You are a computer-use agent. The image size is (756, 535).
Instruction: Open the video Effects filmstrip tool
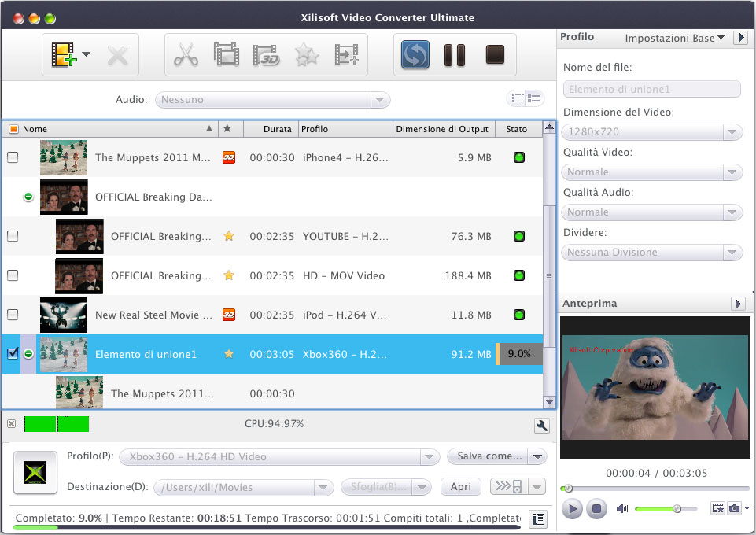pos(226,54)
